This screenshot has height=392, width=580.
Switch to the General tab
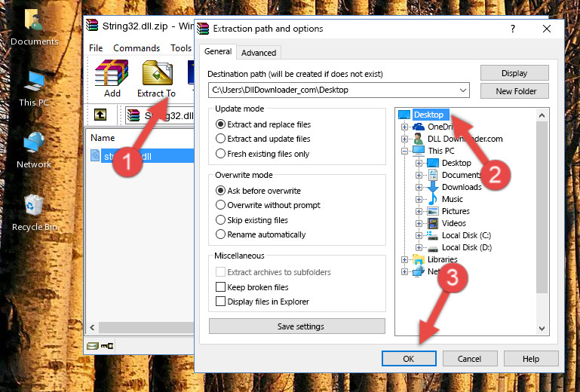218,51
